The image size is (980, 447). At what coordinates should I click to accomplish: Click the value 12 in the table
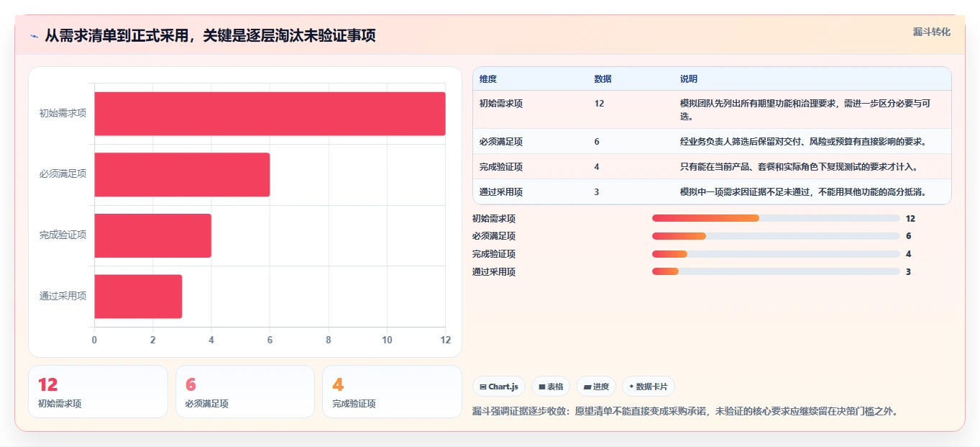coord(600,104)
